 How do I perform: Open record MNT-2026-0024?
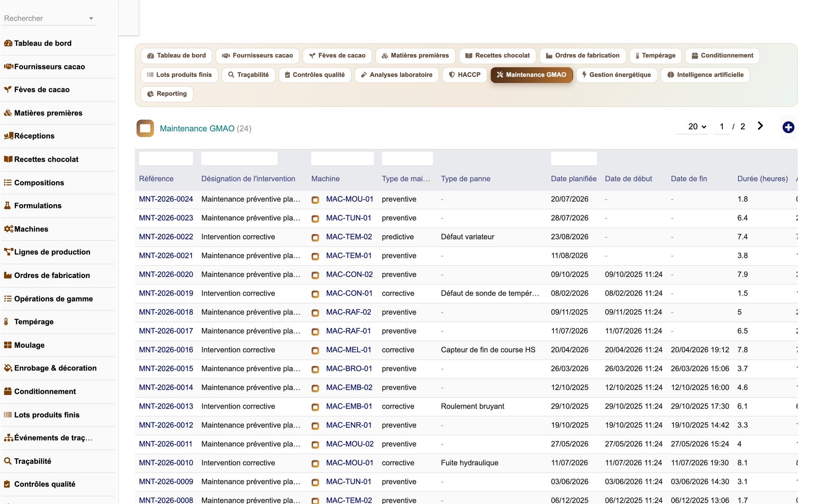click(x=166, y=199)
